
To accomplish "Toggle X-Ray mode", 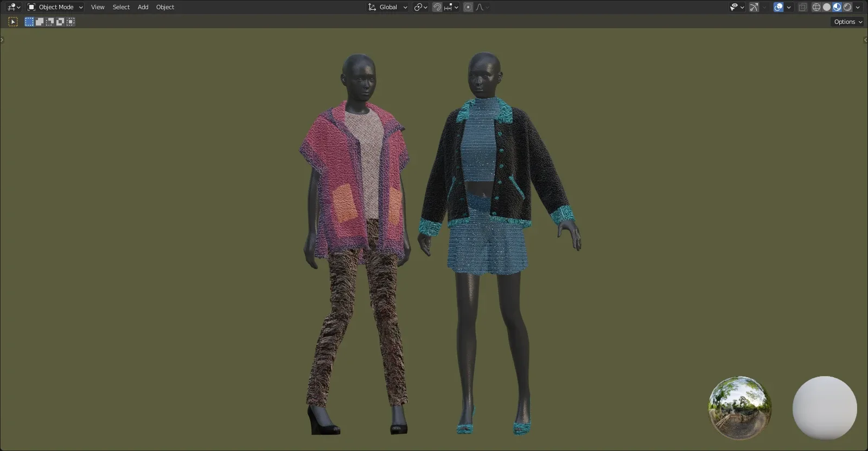I will point(803,7).
